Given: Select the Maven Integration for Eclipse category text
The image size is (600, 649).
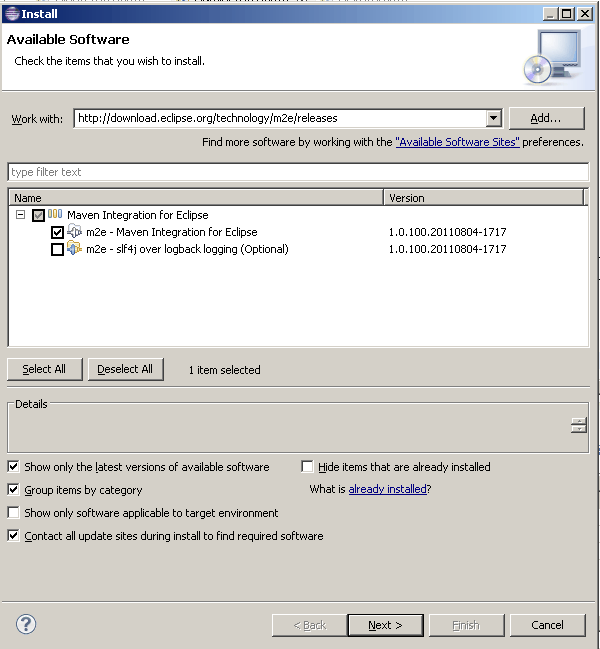Looking at the screenshot, I should [138, 215].
